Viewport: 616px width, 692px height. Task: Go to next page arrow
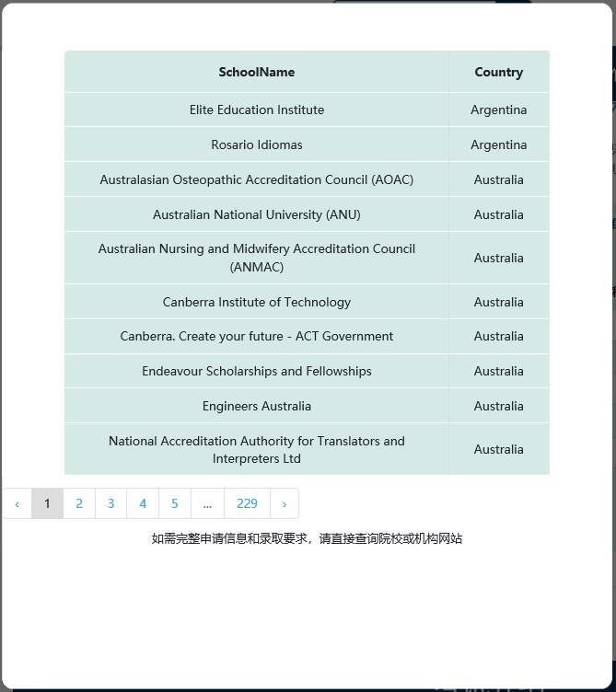pyautogui.click(x=285, y=503)
